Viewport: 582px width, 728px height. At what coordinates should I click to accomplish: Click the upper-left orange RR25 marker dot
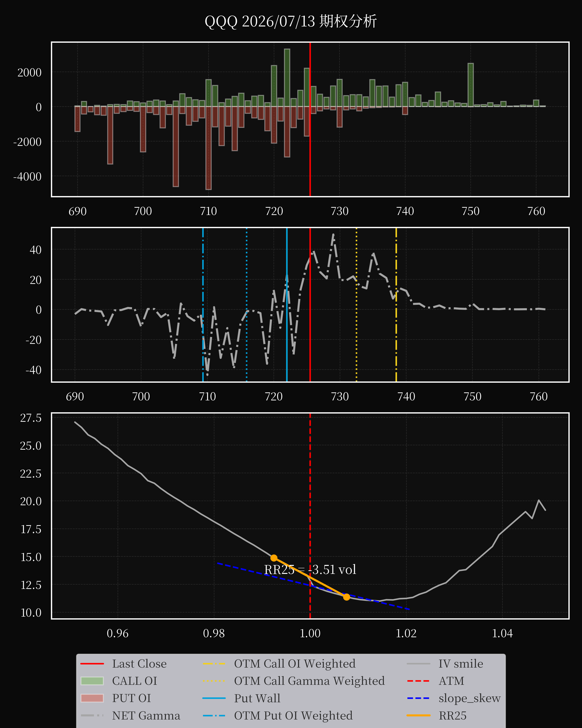(274, 558)
